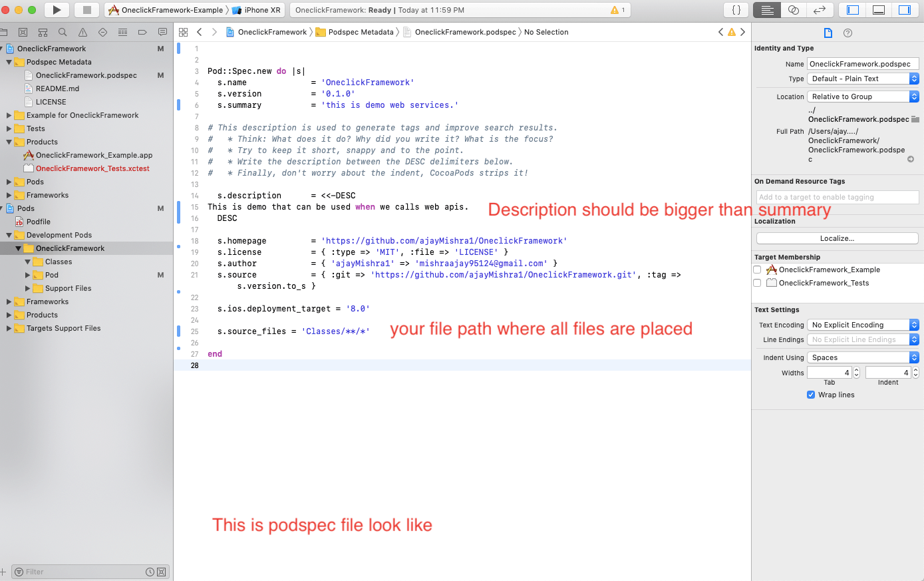The image size is (924, 581).
Task: Choose file location folder icon
Action: pyautogui.click(x=915, y=119)
